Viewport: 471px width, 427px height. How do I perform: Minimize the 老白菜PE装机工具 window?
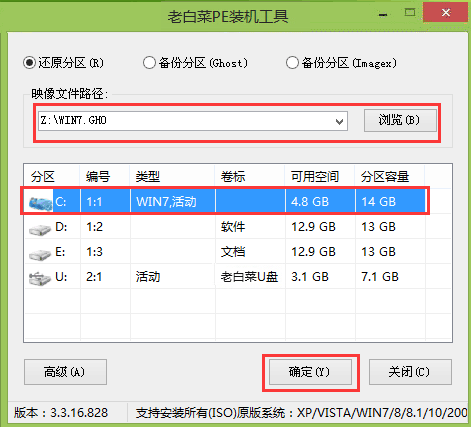(383, 14)
